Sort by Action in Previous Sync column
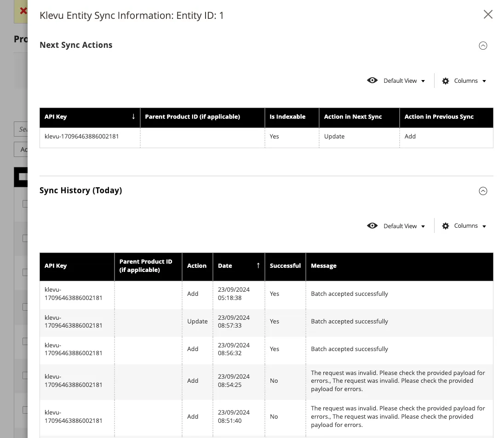 point(447,117)
